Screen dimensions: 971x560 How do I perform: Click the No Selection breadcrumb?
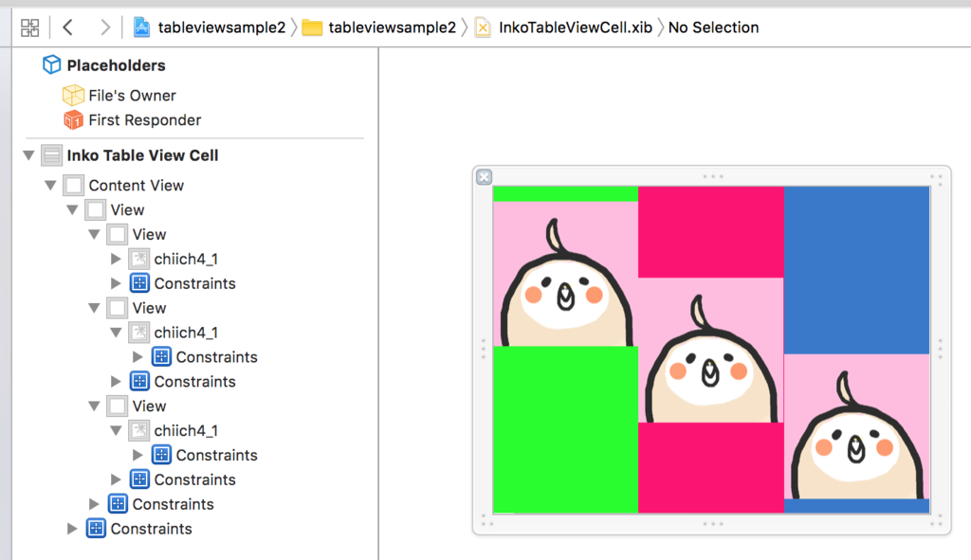point(713,27)
